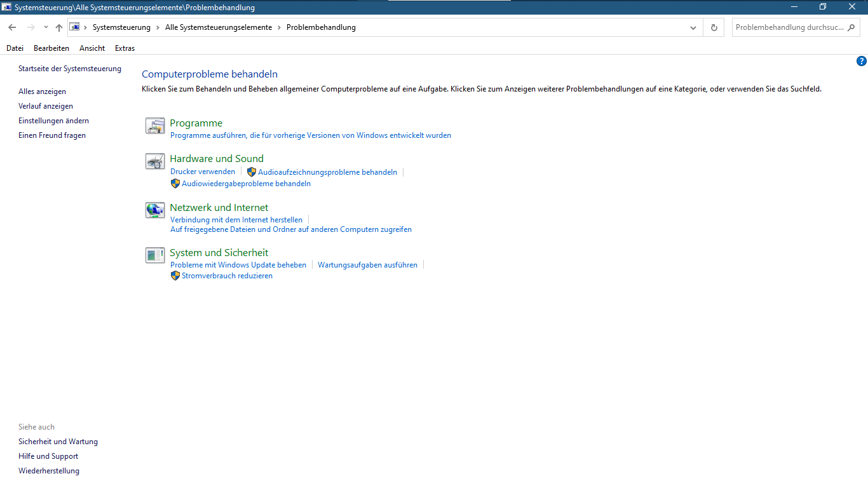Viewport: 868px width, 488px height.
Task: Click the System und Sicherheit icon
Action: (154, 255)
